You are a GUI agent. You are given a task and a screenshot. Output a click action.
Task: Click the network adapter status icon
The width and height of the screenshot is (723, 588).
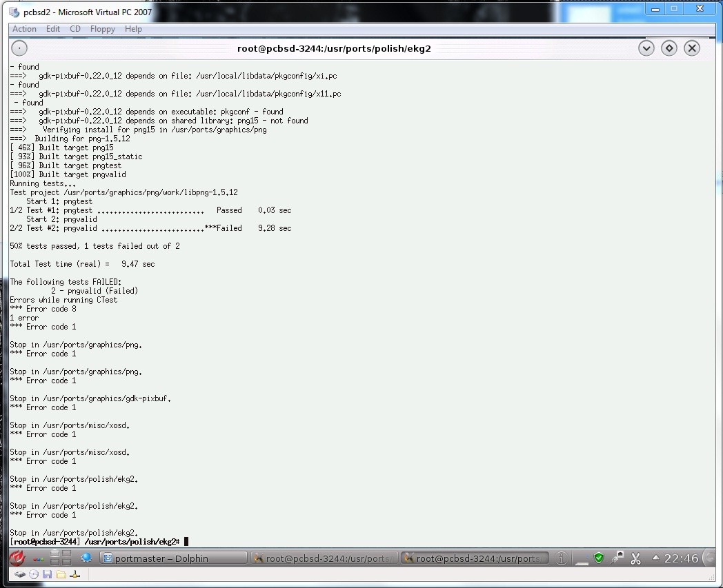tap(75, 574)
